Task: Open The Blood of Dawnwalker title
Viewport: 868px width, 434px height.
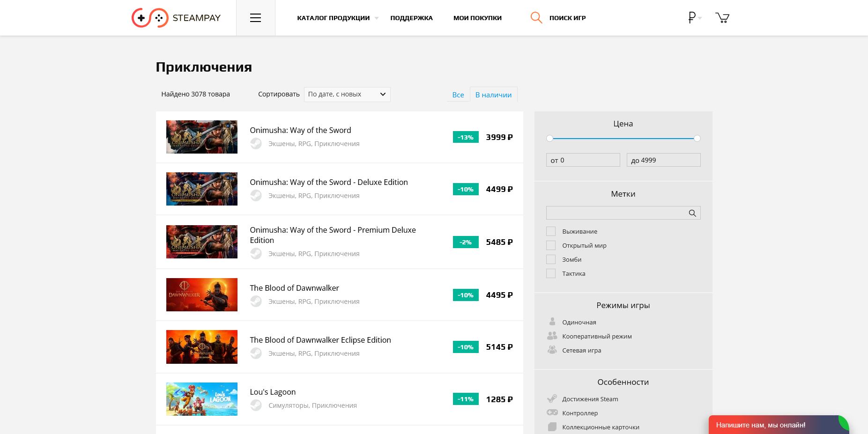Action: 294,288
